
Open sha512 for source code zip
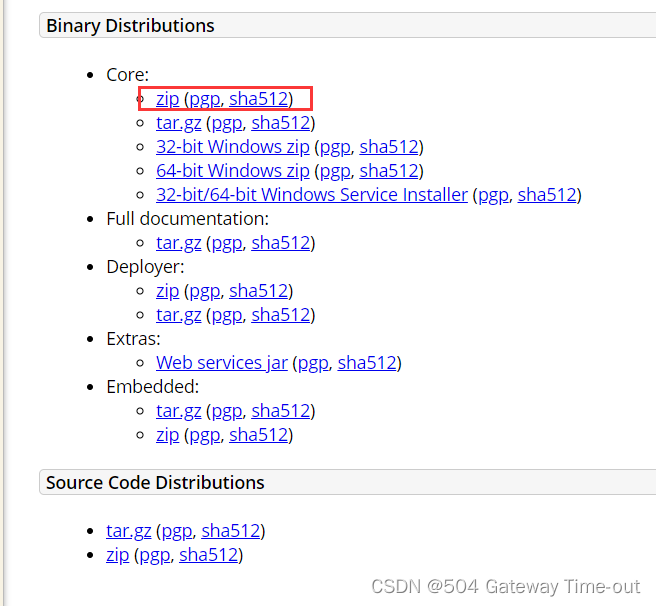click(x=208, y=555)
